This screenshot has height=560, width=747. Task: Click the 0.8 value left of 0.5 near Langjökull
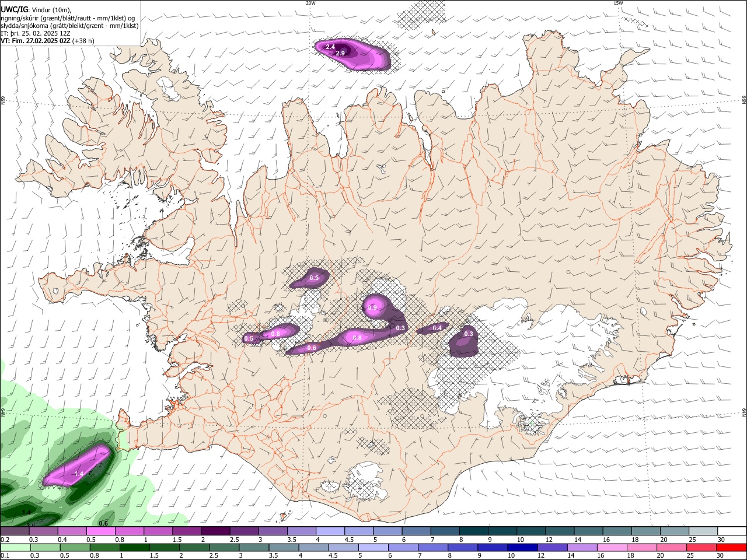point(276,334)
